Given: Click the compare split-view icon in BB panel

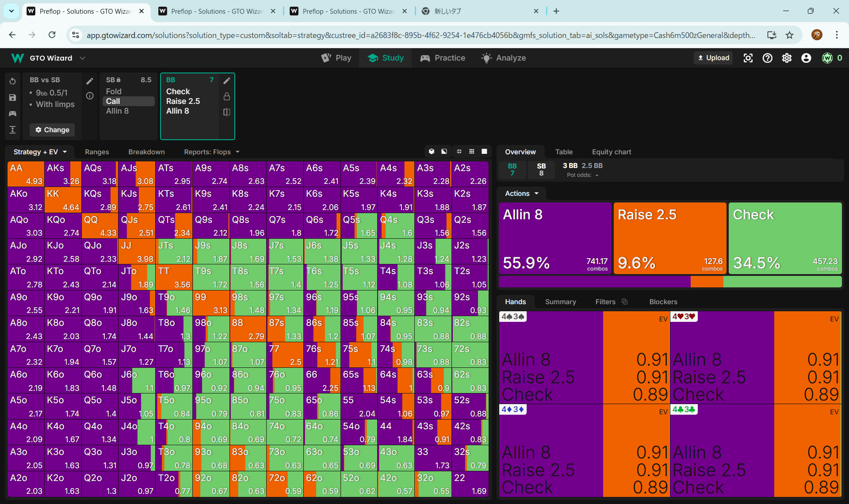Looking at the screenshot, I should point(227,112).
